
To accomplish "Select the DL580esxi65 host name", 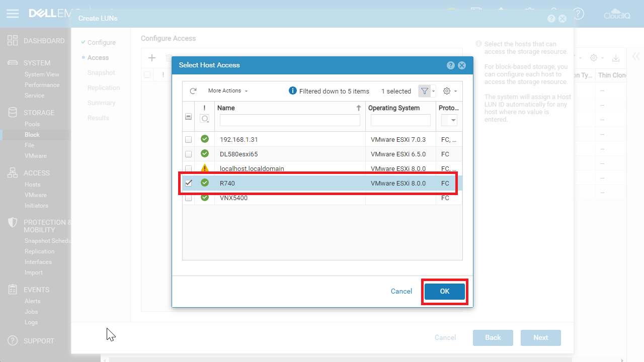I will click(x=239, y=154).
